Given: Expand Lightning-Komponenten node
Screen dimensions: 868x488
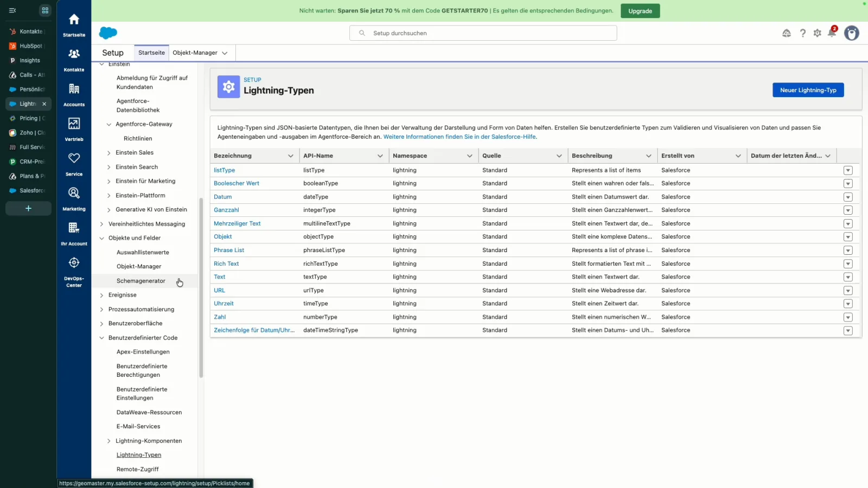Looking at the screenshot, I should (109, 441).
